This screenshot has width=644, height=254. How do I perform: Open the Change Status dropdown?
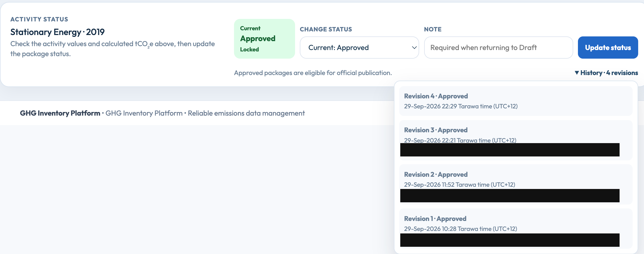pyautogui.click(x=359, y=48)
